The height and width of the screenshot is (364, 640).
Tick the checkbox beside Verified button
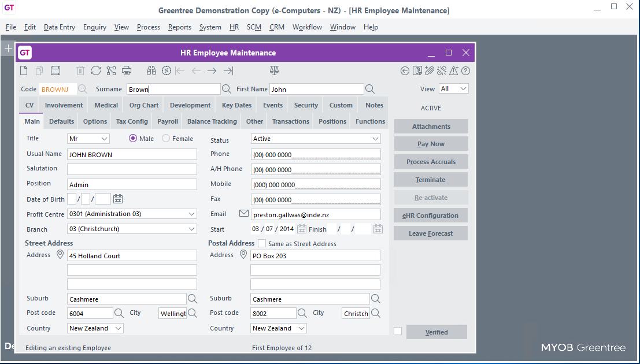398,331
